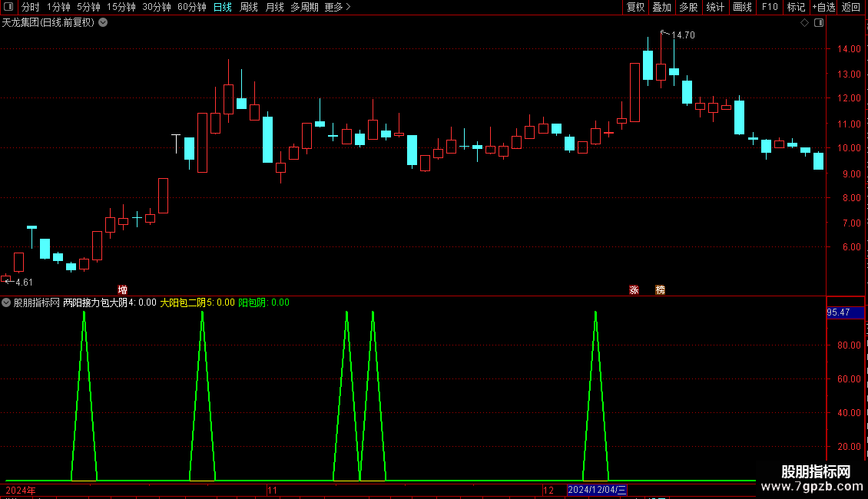The height and width of the screenshot is (499, 868).
Task: Select the 60分钟 period
Action: [x=192, y=7]
